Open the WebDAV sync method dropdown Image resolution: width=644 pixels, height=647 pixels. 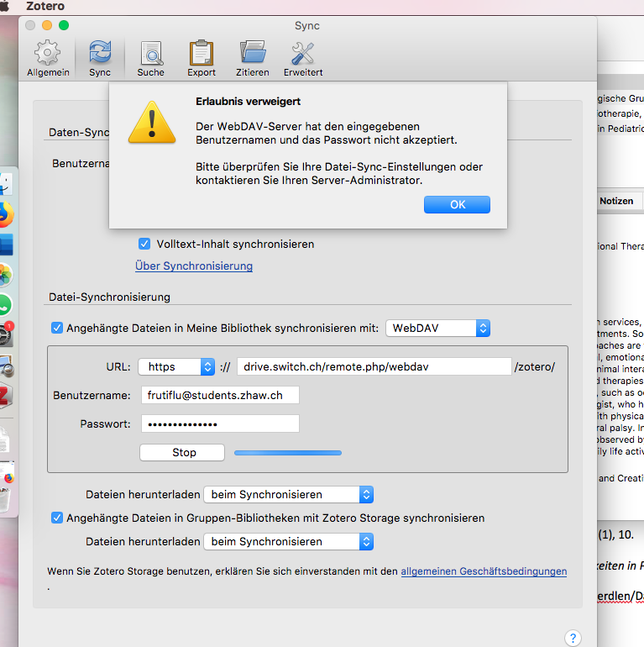437,328
